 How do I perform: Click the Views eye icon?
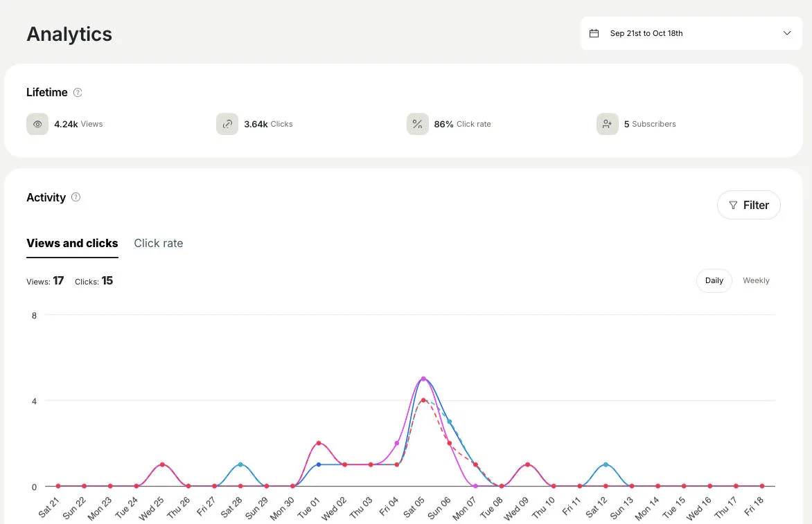coord(37,124)
